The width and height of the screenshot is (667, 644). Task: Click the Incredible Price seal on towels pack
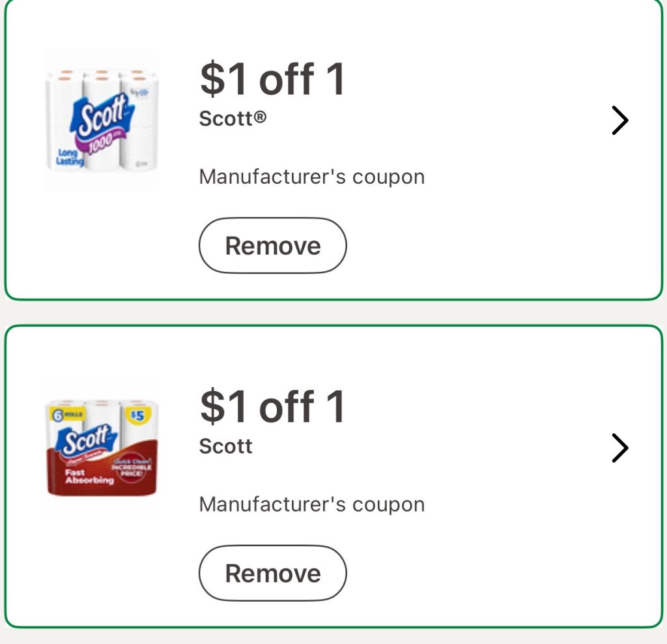pos(131,469)
